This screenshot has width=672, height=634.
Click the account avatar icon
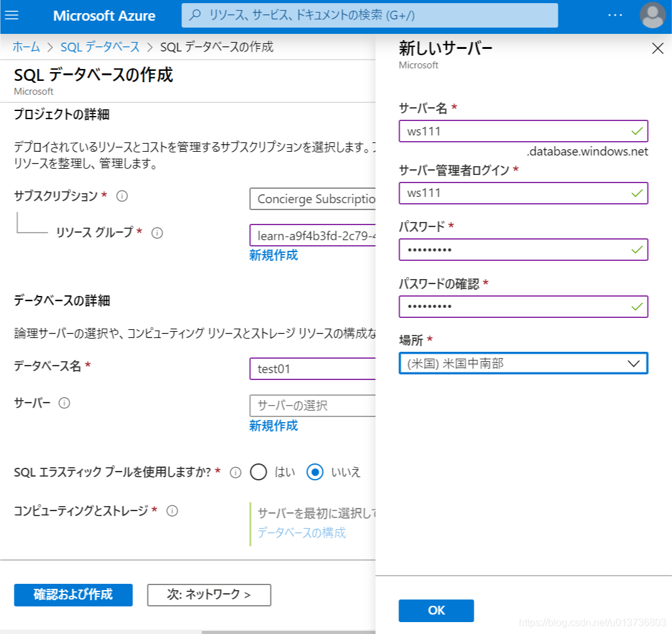coord(651,15)
